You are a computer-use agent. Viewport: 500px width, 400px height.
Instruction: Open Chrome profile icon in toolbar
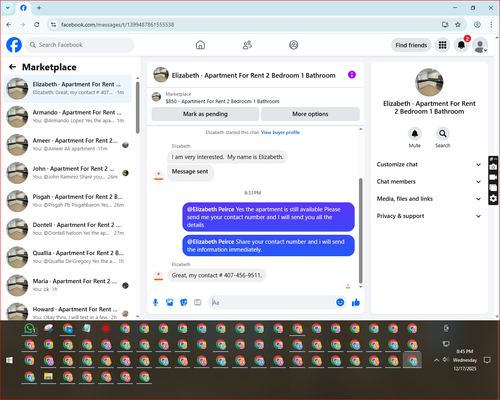pyautogui.click(x=477, y=25)
